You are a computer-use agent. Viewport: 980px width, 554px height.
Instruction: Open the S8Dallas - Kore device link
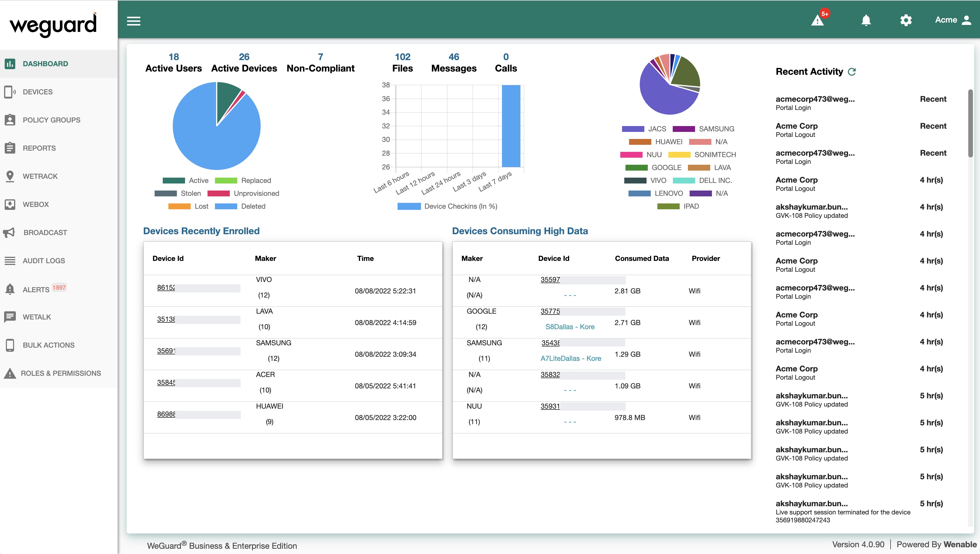570,327
